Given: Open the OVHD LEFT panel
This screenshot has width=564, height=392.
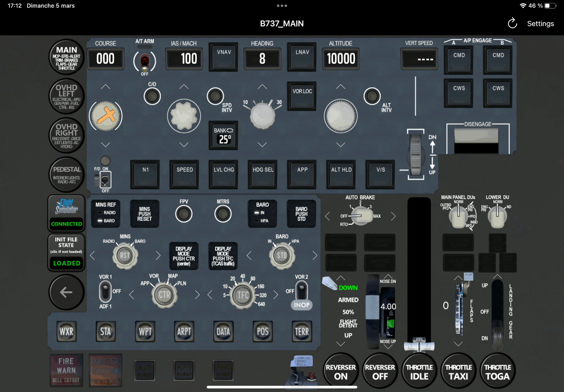Looking at the screenshot, I should tap(66, 96).
